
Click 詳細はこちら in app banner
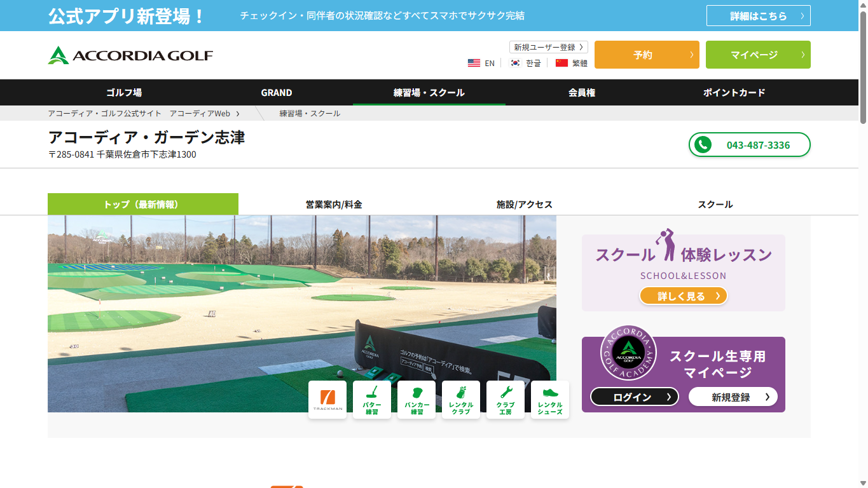coord(759,16)
